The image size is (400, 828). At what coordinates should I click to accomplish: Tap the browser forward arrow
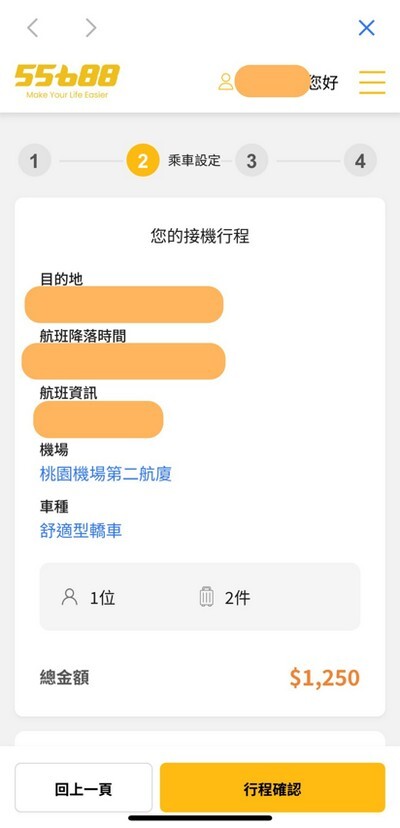tap(91, 28)
